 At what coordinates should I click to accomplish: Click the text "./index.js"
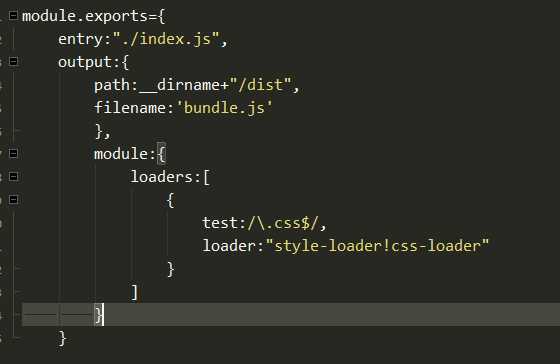(166, 39)
